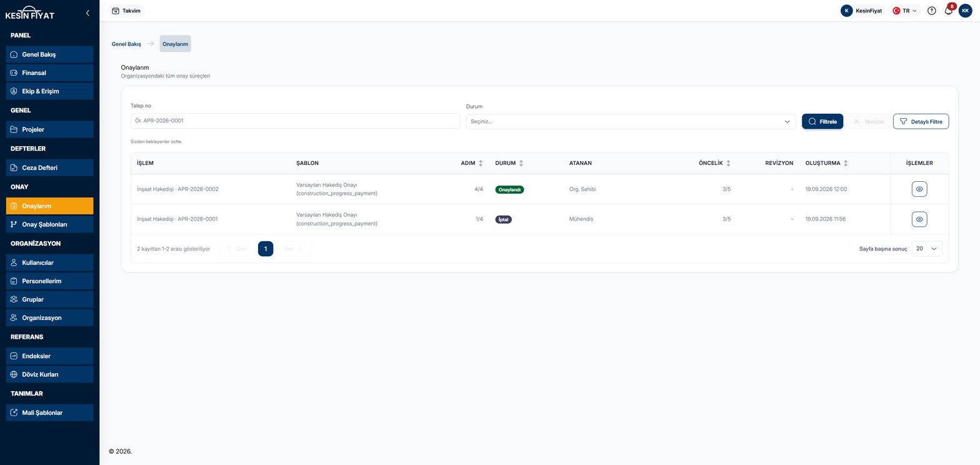The image size is (980, 465).
Task: Click Genel Bakış breadcrumb link
Action: pyautogui.click(x=126, y=44)
